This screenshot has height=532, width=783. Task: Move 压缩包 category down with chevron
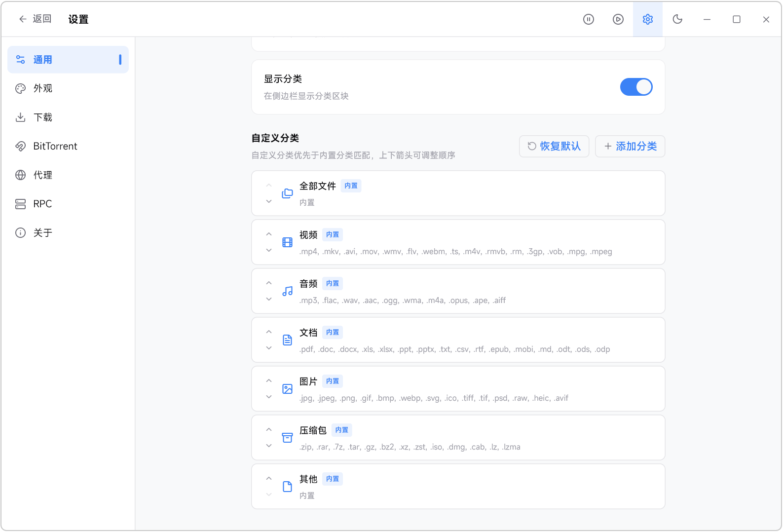pos(269,446)
